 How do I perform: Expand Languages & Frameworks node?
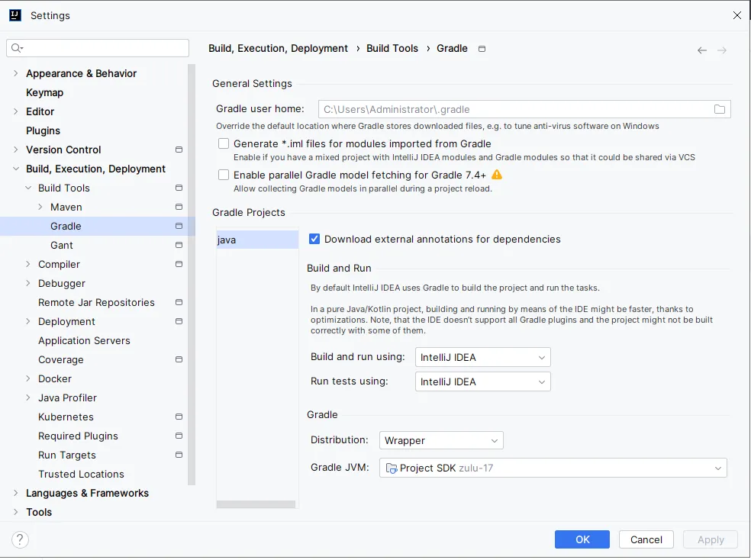16,493
